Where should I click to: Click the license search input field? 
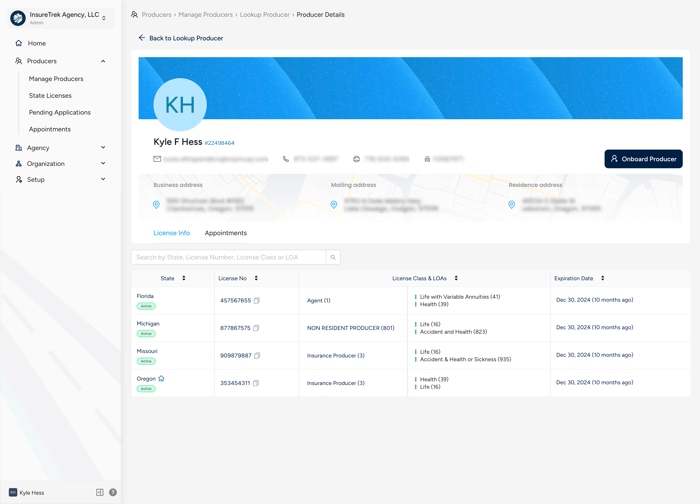[228, 257]
